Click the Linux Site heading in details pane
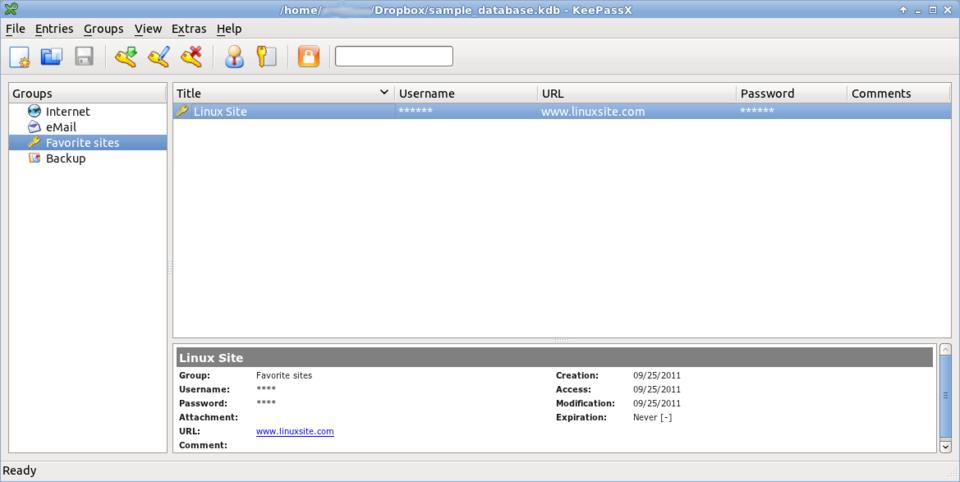Screen dimensions: 960x482 pyautogui.click(x=211, y=358)
